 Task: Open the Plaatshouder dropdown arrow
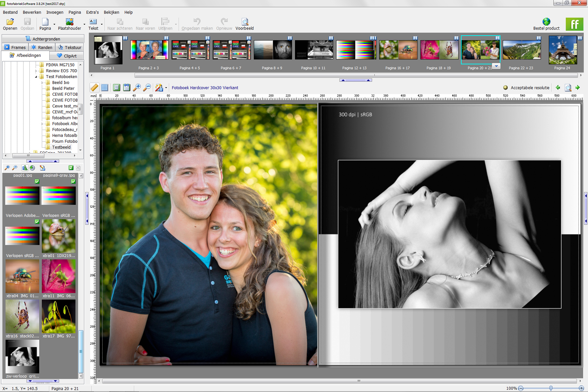(84, 24)
